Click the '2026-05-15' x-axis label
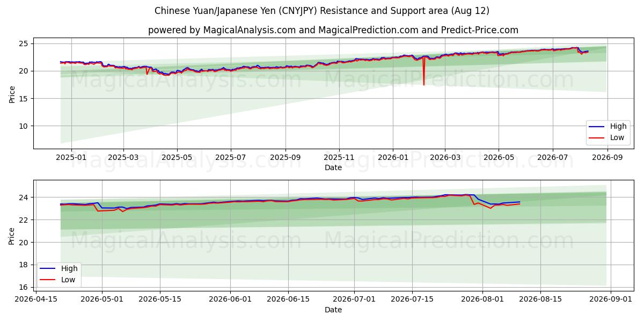 [x=160, y=299]
